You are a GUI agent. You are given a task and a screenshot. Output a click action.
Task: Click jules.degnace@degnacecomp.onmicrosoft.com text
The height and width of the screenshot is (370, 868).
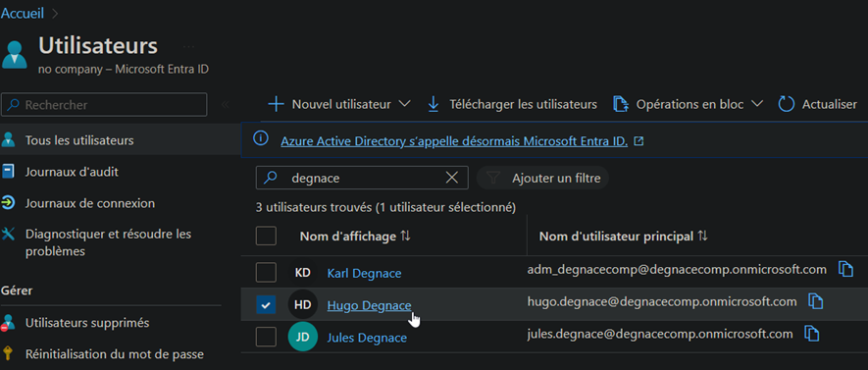pos(660,334)
